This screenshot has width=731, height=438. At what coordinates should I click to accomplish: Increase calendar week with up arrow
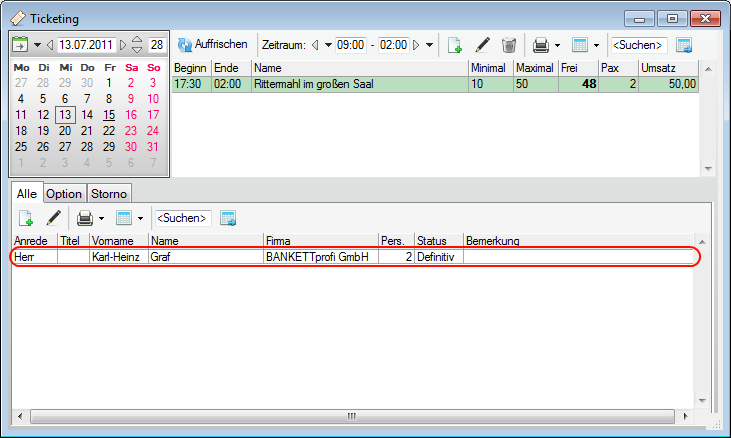coord(137,40)
